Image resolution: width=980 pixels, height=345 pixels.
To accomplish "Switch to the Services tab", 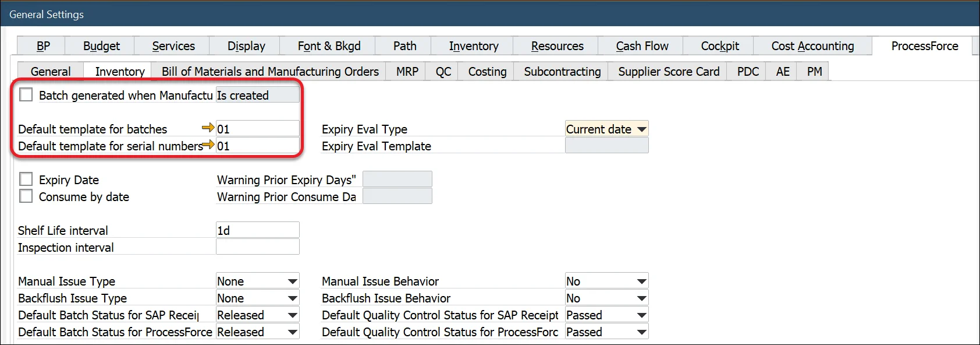I will (173, 46).
